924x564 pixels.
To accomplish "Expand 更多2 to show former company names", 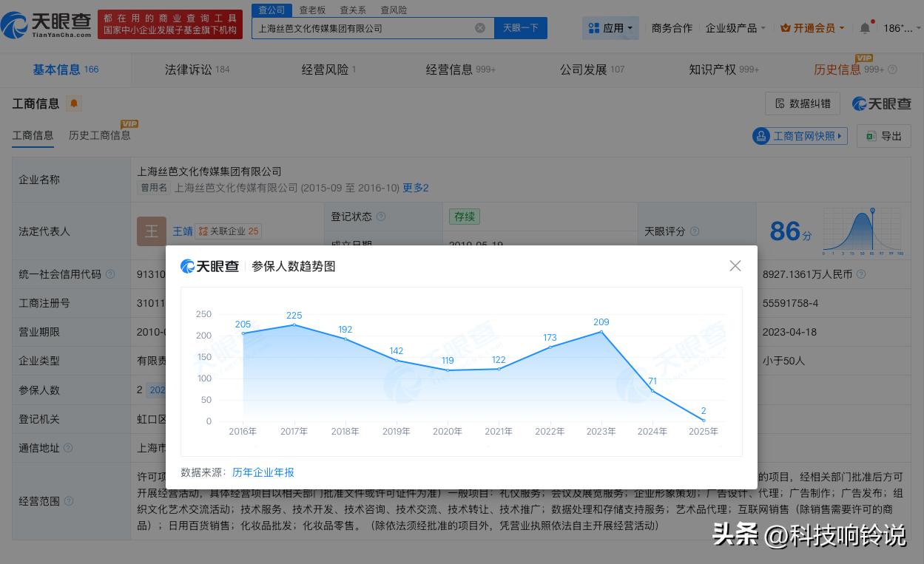I will (x=416, y=188).
